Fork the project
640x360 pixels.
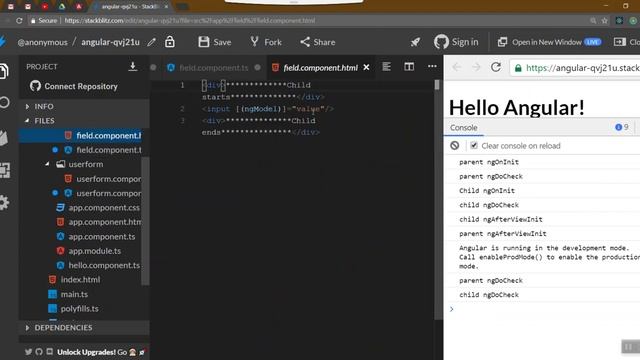pyautogui.click(x=266, y=42)
